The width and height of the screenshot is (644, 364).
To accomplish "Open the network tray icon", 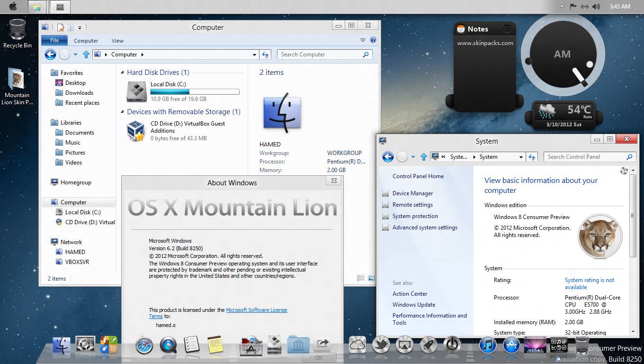I will coord(585,7).
